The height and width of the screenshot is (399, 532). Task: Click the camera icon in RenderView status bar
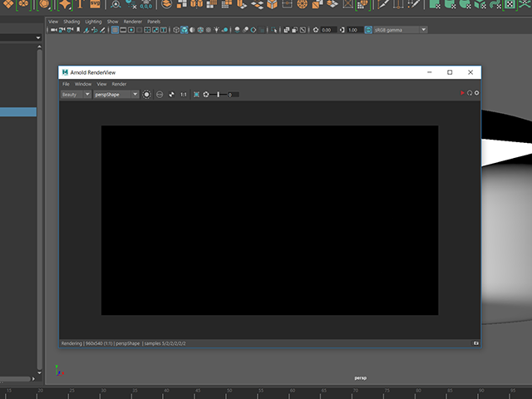pos(476,343)
